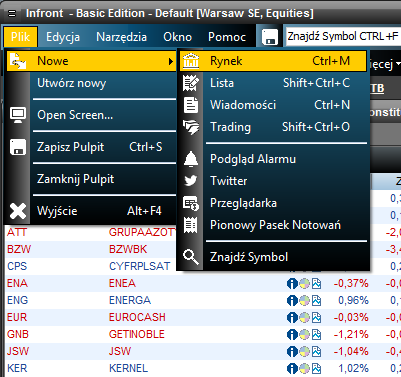
Task: Open Przeglądarka from submenu
Action: click(273, 203)
